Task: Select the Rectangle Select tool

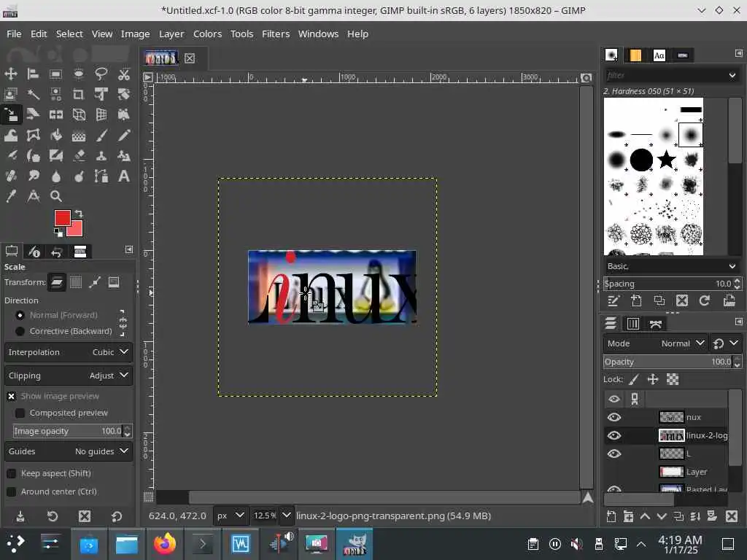Action: coord(55,74)
